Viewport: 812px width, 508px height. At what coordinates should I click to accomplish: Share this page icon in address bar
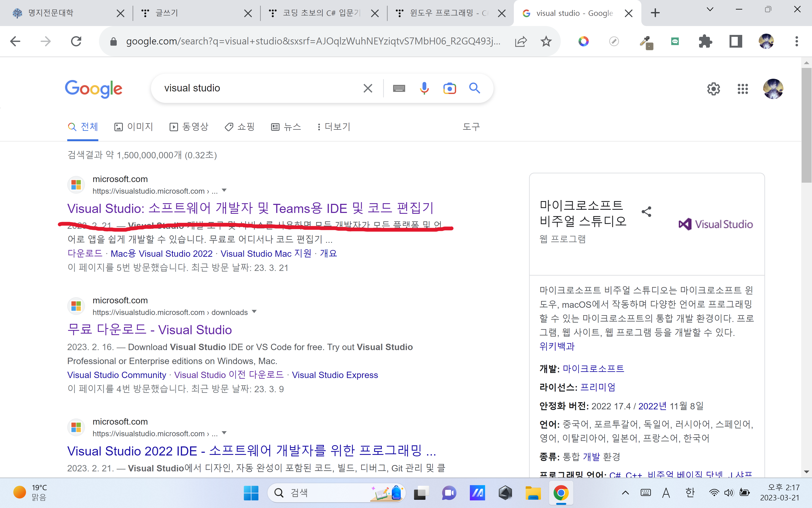click(521, 41)
